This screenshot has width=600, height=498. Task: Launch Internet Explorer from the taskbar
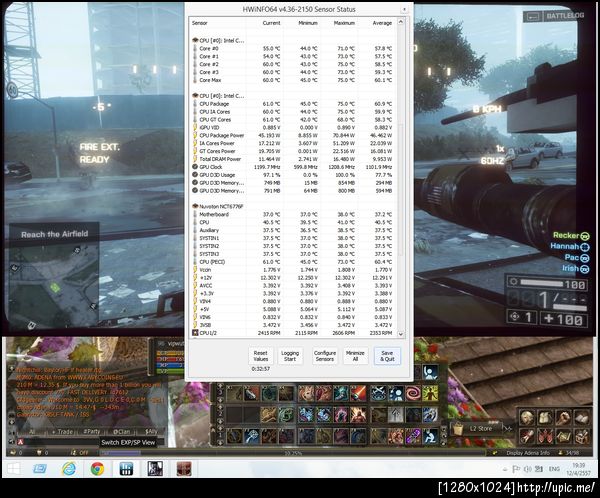pos(69,469)
